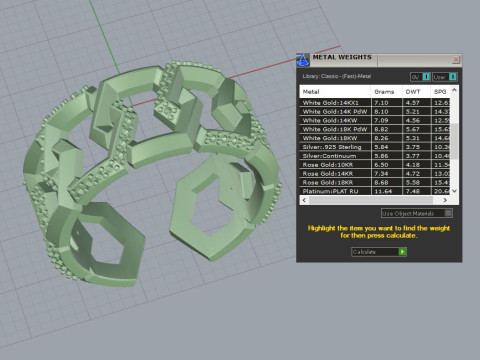Viewport: 480px width, 360px height.
Task: Select the Rose Gold:10KR row
Action: point(375,165)
